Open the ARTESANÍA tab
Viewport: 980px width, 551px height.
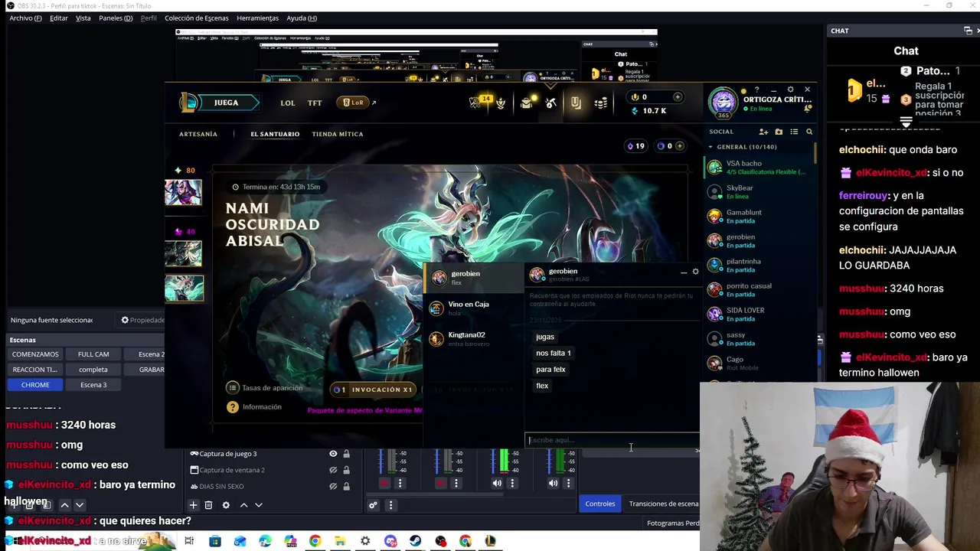click(x=198, y=134)
